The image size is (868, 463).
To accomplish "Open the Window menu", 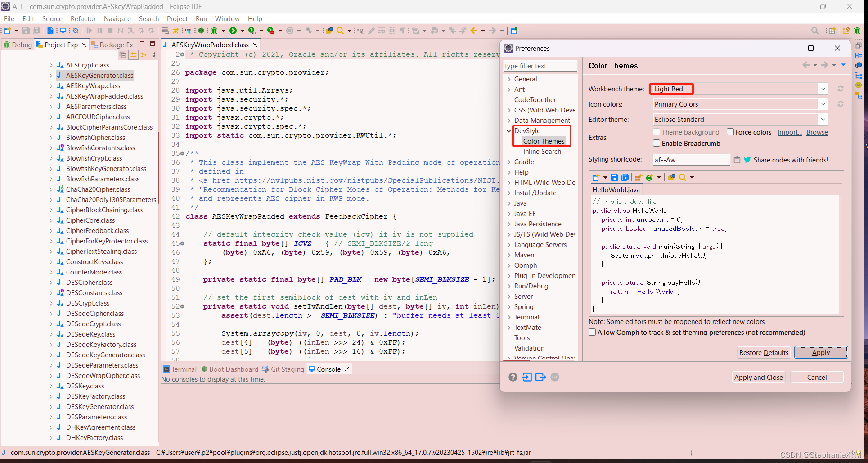I will tap(227, 18).
